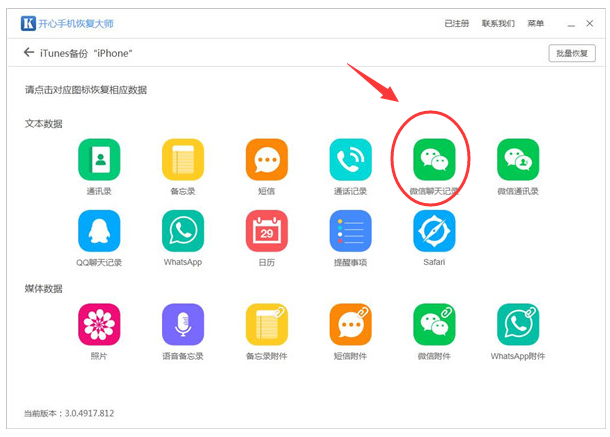Choose the 提醒事项 reminders icon
The image size is (610, 437).
click(351, 231)
